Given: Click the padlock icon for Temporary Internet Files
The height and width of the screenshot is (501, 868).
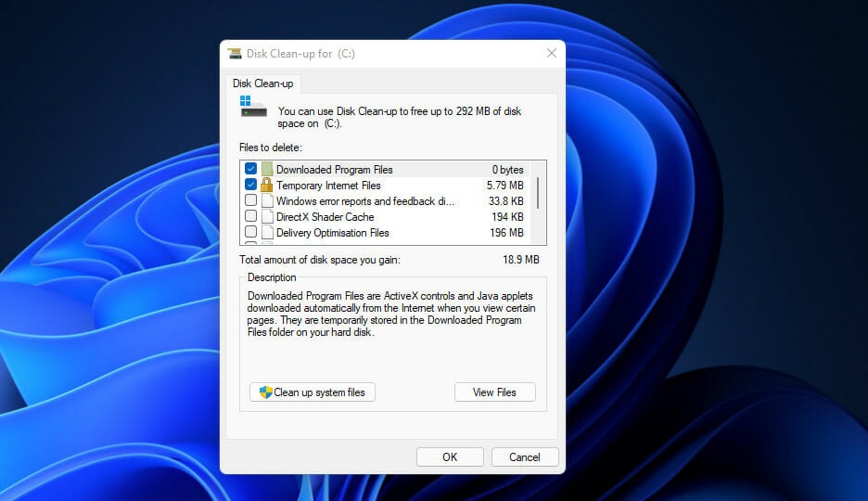Looking at the screenshot, I should tap(267, 185).
